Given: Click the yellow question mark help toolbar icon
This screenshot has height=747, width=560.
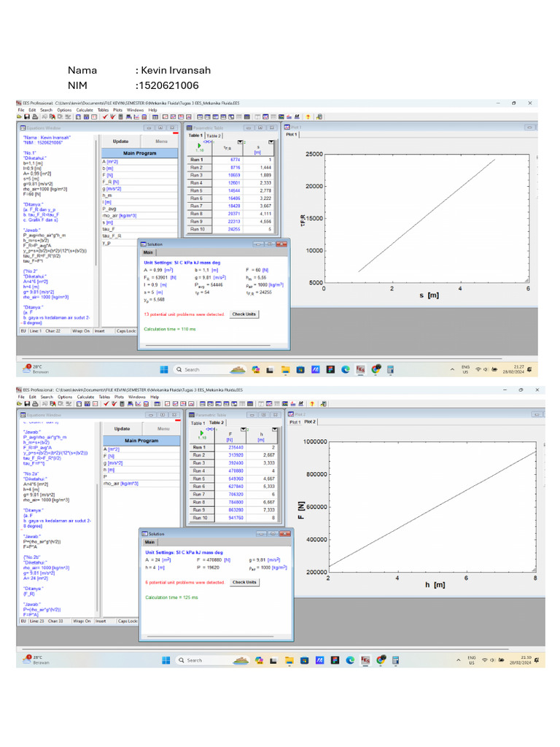Looking at the screenshot, I should tap(308, 116).
